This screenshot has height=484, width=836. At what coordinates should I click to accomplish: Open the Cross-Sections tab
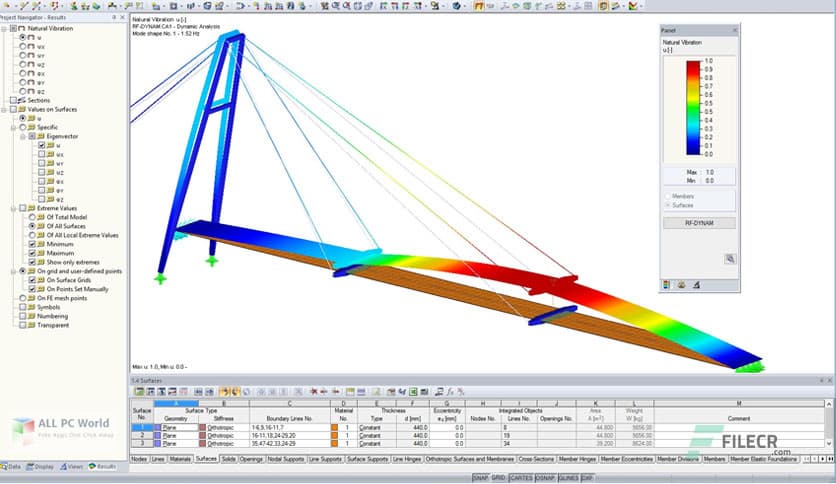pyautogui.click(x=536, y=459)
